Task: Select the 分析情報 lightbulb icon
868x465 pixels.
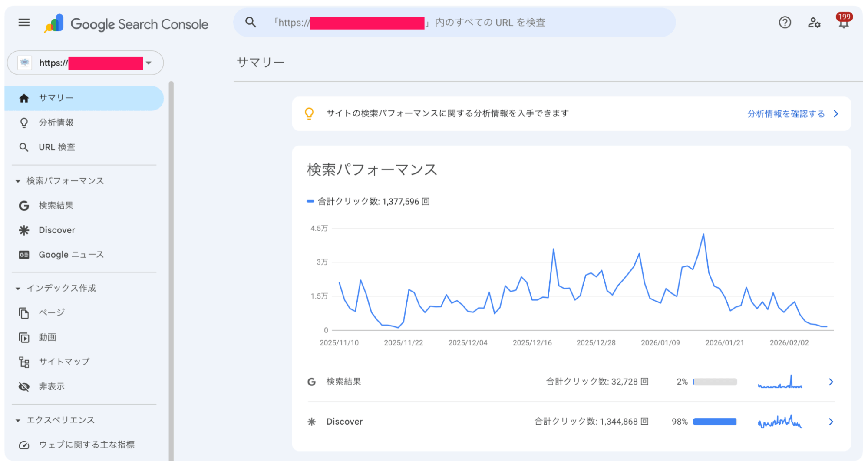Action: 24,123
